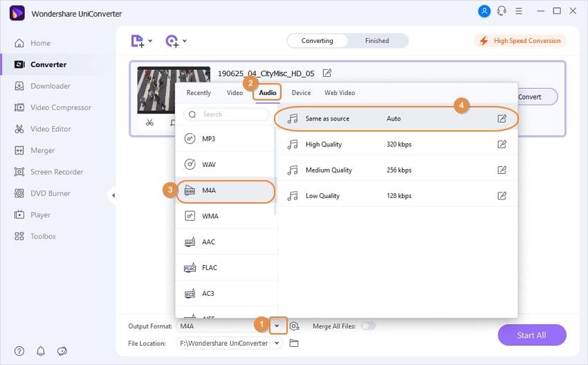Viewport: 588px width, 365px height.
Task: Select the Audio format tab
Action: click(268, 93)
